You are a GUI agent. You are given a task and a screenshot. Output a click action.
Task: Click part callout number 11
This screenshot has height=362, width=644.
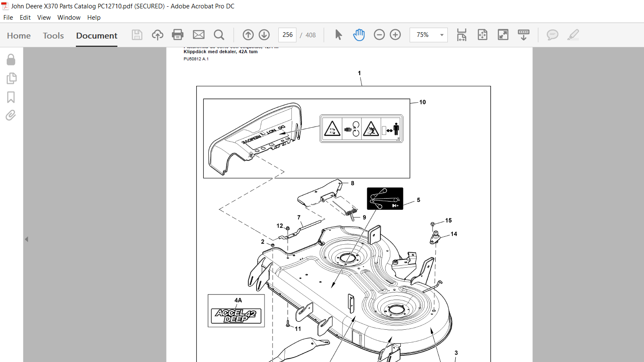(x=298, y=329)
